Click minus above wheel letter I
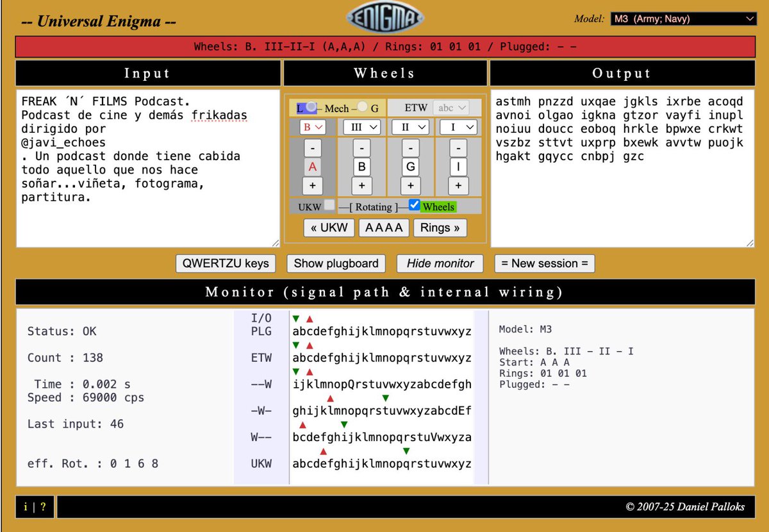The height and width of the screenshot is (532, 769). pos(459,148)
